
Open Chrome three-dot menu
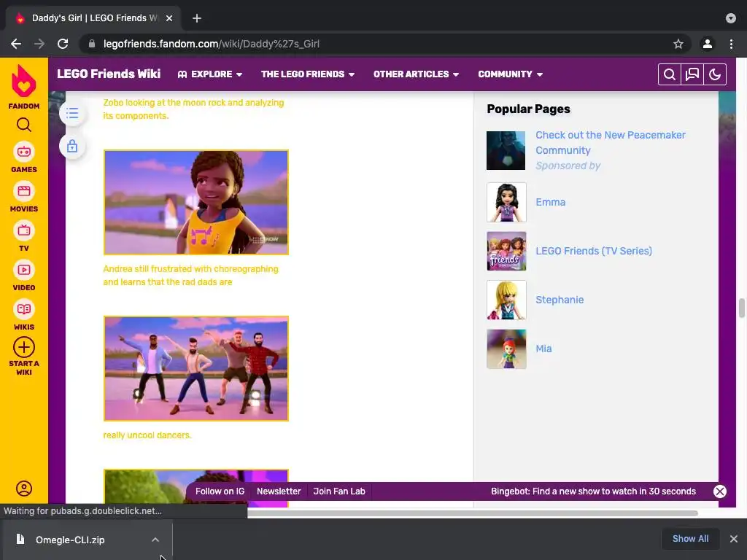coord(731,44)
